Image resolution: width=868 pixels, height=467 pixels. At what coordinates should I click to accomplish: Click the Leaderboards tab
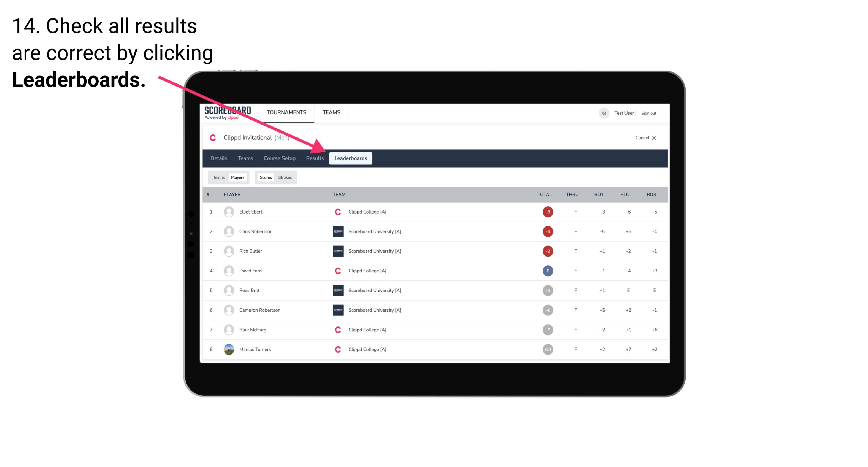(351, 158)
